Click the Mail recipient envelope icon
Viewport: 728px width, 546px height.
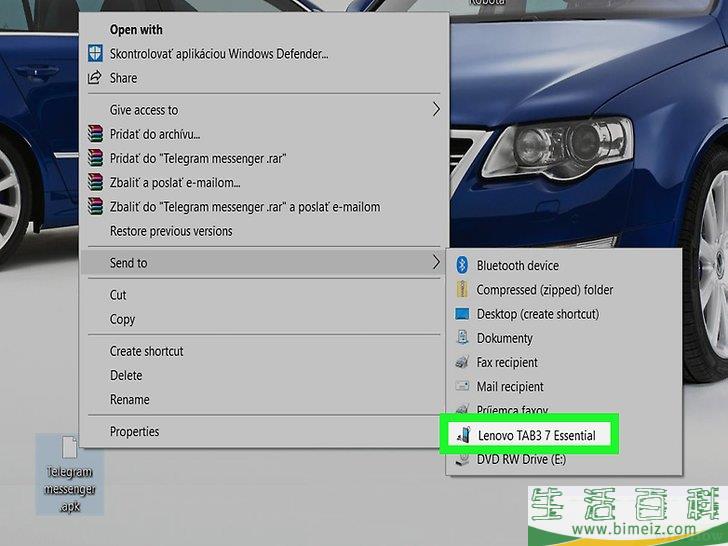point(462,385)
